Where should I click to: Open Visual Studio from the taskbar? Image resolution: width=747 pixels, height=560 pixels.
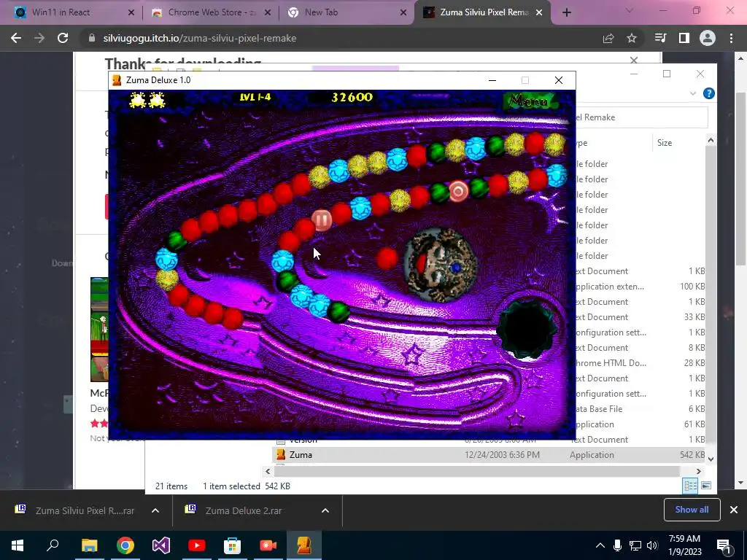click(161, 545)
